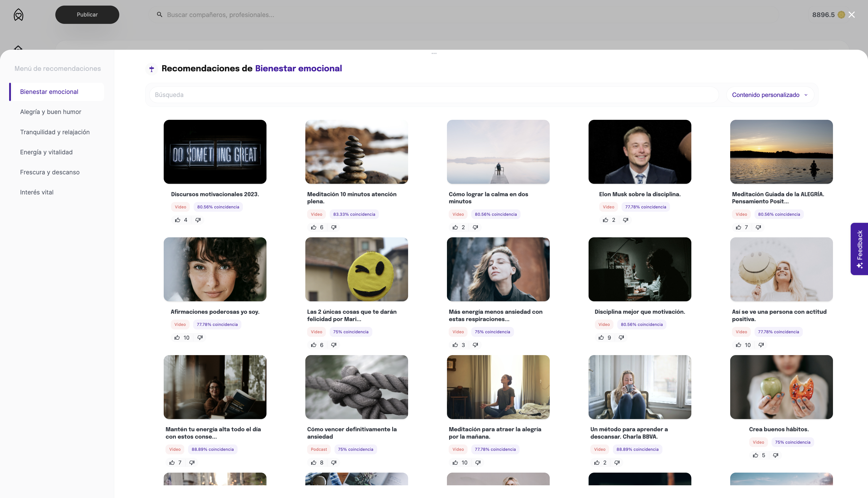This screenshot has height=498, width=868.
Task: Open the knotted rope podcast thumbnail
Action: click(356, 387)
